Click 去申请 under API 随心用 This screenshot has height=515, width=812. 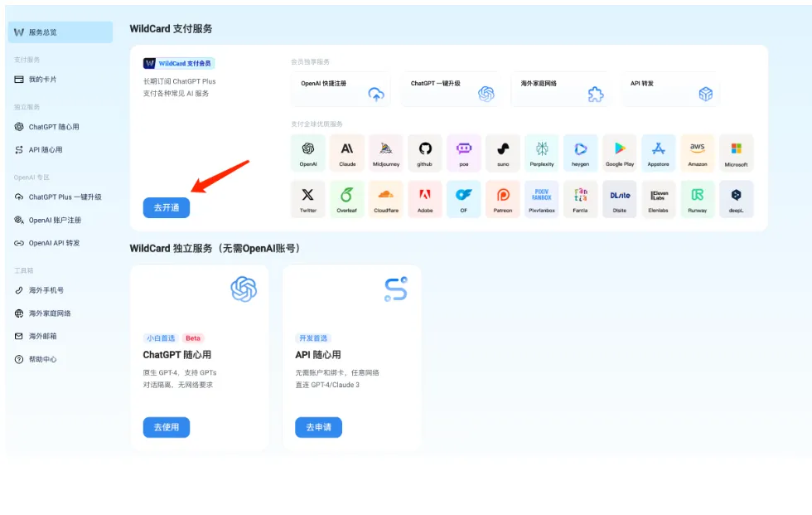(x=318, y=429)
